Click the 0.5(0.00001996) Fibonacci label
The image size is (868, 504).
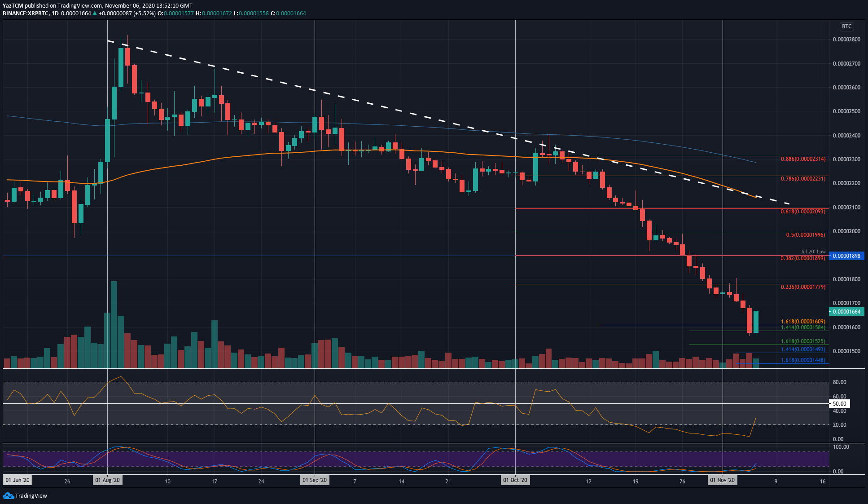tap(806, 234)
